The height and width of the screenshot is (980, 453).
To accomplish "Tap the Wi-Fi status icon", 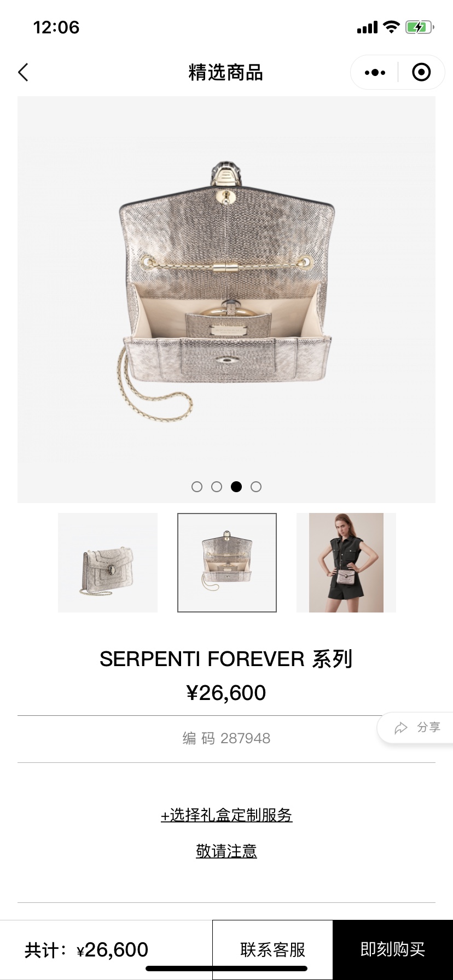I will click(391, 27).
